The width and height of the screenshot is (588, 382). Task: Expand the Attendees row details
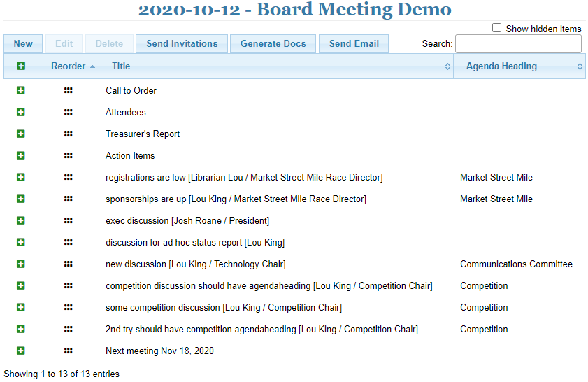point(20,112)
